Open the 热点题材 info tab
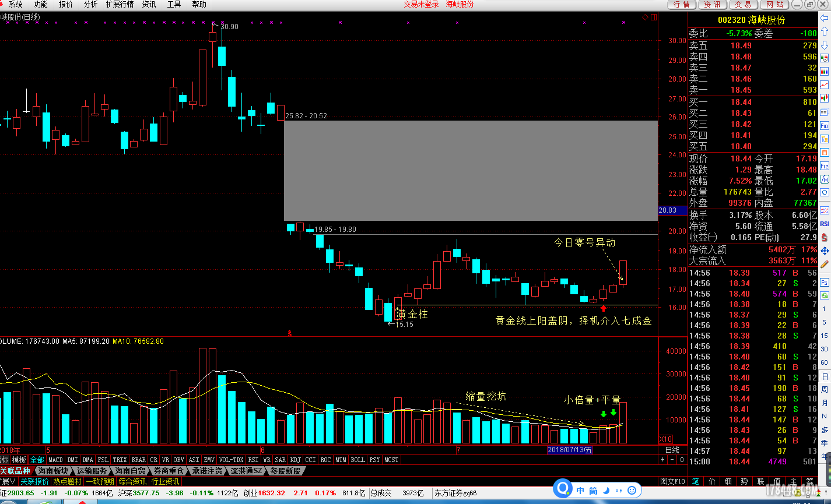The height and width of the screenshot is (504, 831). 68,481
